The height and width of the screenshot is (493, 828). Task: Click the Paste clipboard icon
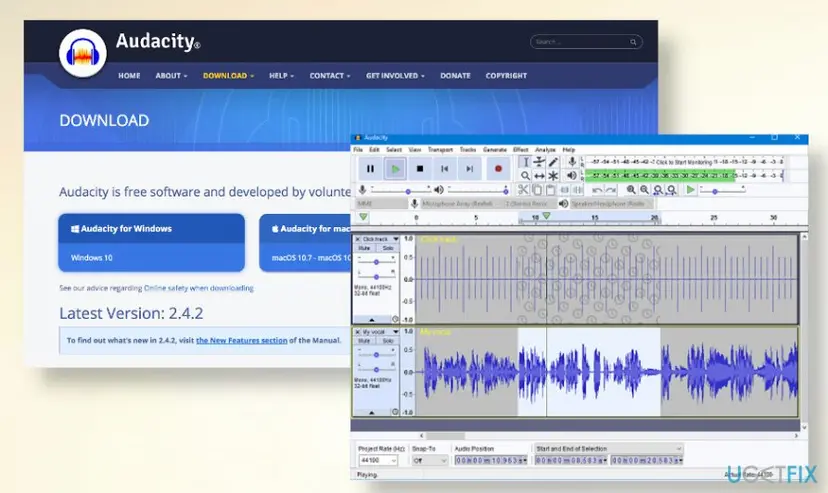(550, 189)
